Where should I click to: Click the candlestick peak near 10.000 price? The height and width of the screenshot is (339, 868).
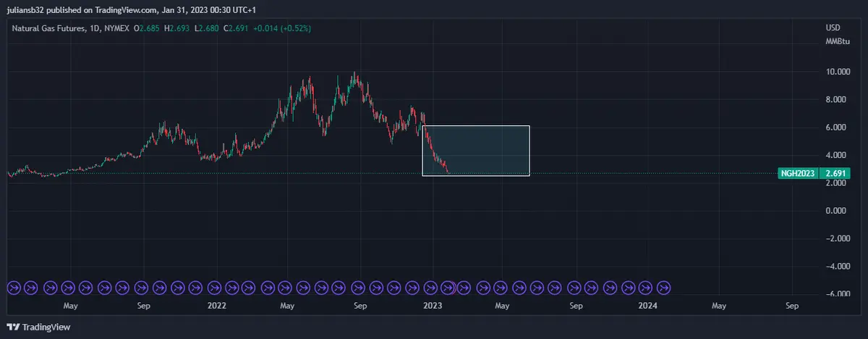pyautogui.click(x=354, y=74)
